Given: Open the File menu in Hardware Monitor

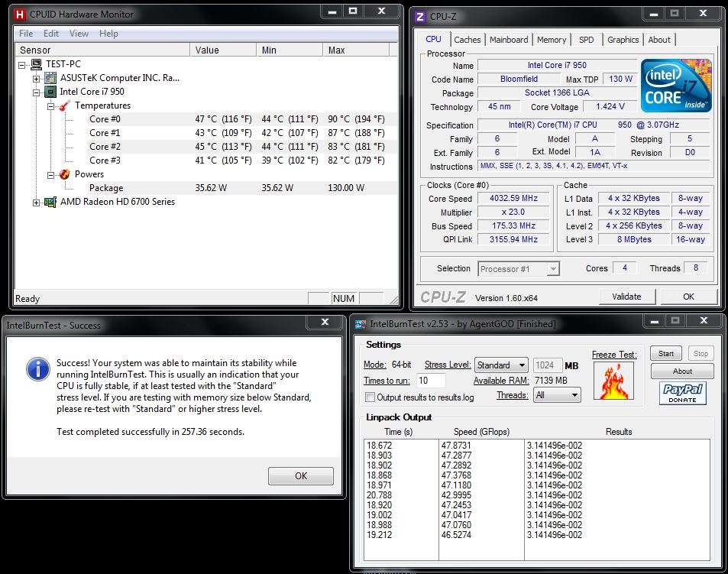Looking at the screenshot, I should pos(26,34).
